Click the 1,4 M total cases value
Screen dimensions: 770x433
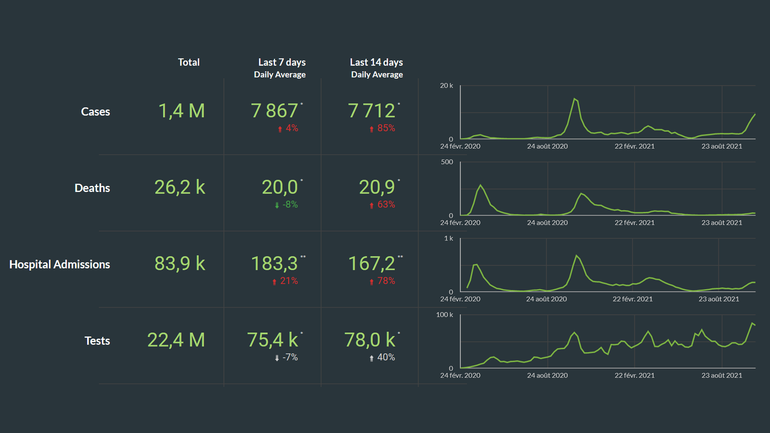(x=181, y=111)
